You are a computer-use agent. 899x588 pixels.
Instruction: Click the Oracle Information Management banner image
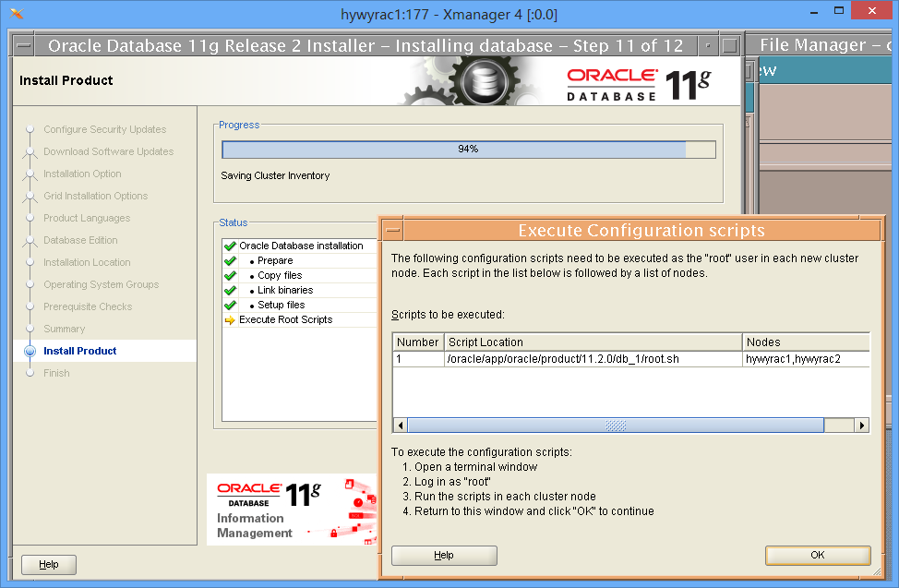click(x=292, y=510)
